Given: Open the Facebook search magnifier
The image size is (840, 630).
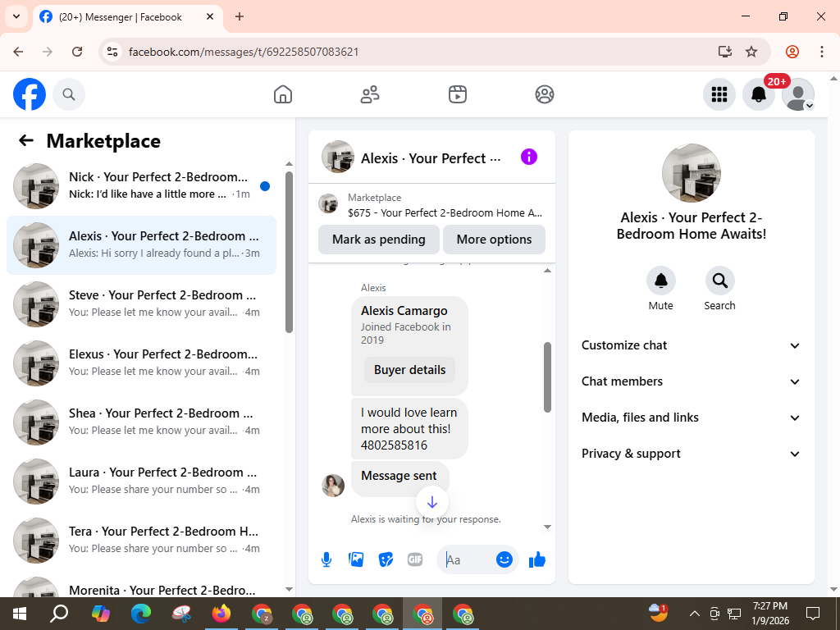Looking at the screenshot, I should [x=69, y=94].
